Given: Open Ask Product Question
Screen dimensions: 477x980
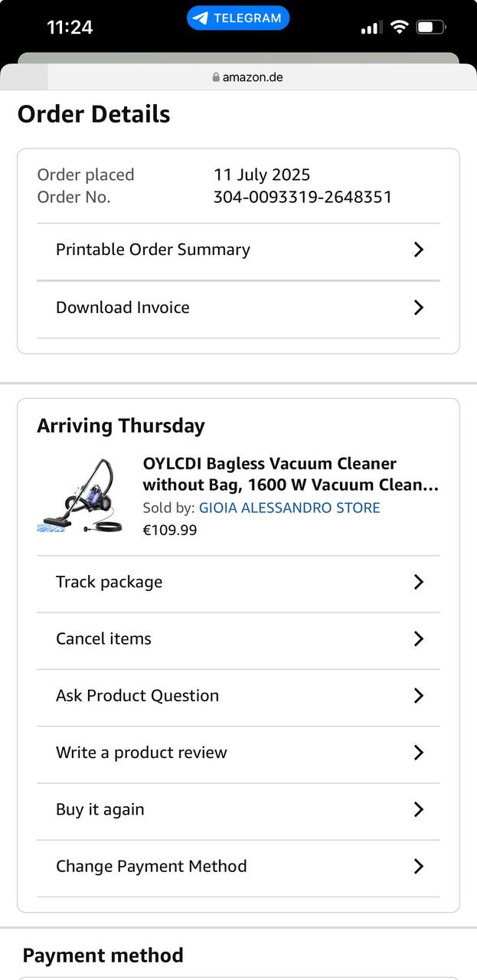Looking at the screenshot, I should click(138, 696).
